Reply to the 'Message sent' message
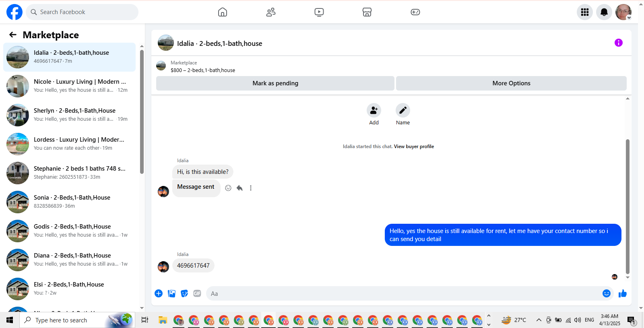The width and height of the screenshot is (644, 328). [x=239, y=188]
